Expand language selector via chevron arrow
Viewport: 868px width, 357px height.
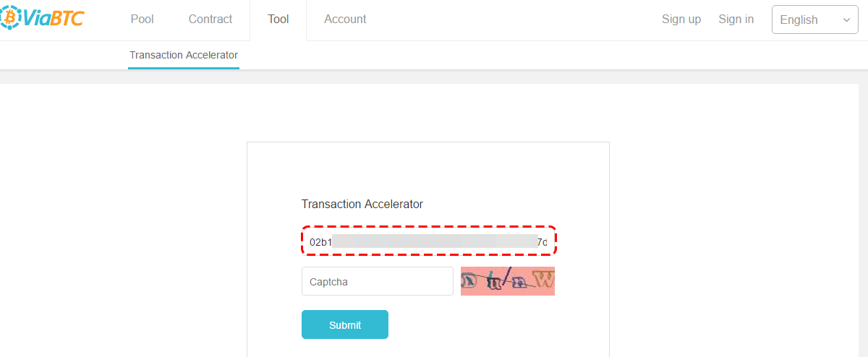click(846, 20)
